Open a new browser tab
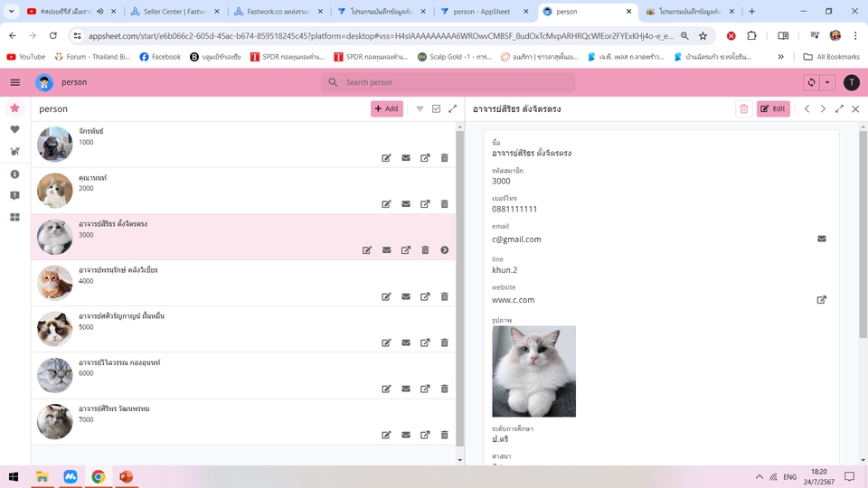 [751, 11]
